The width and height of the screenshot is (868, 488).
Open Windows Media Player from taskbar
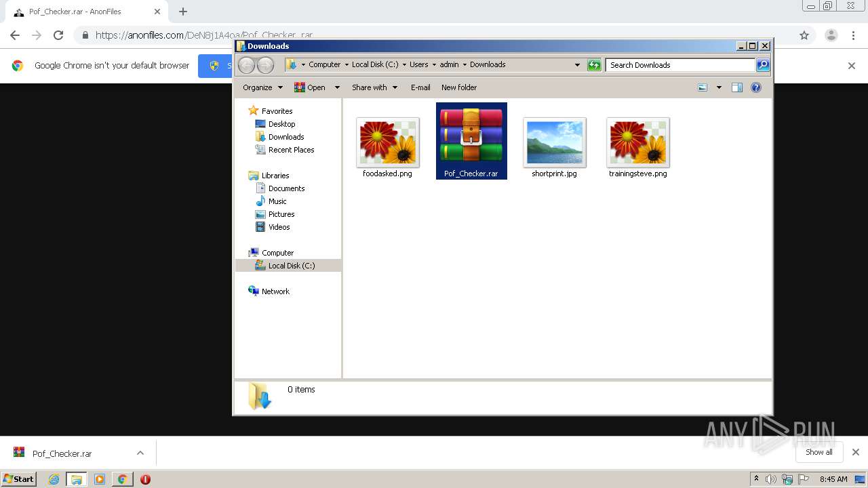tap(100, 479)
